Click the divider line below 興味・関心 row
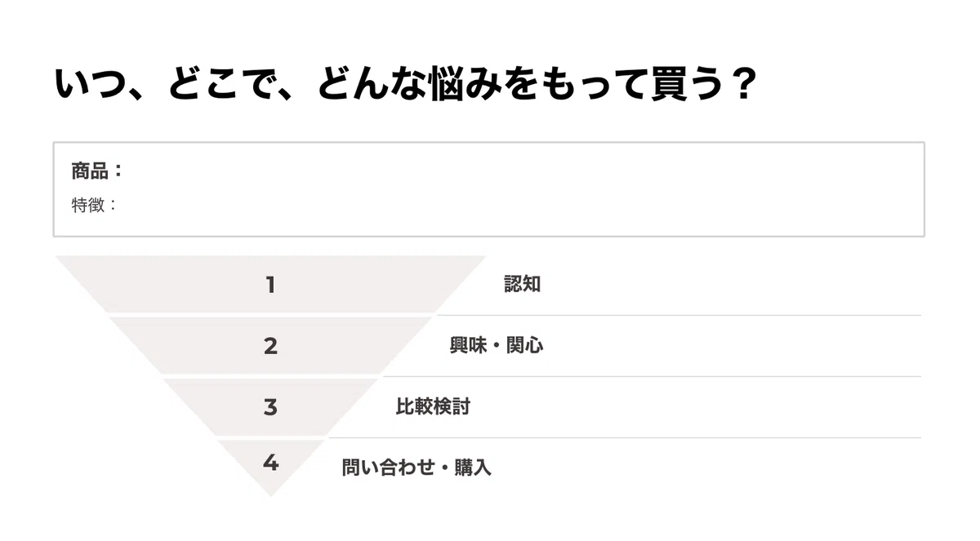 click(x=649, y=376)
